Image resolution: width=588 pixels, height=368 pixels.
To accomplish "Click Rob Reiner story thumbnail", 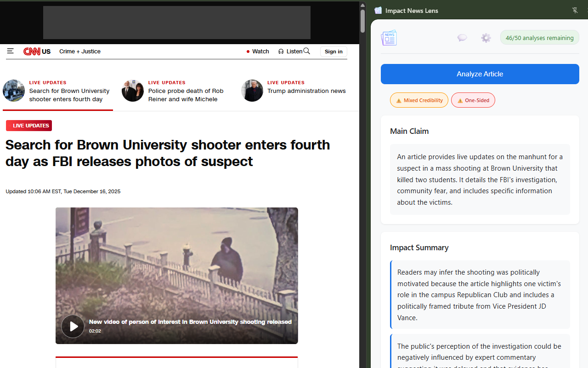I will click(133, 91).
